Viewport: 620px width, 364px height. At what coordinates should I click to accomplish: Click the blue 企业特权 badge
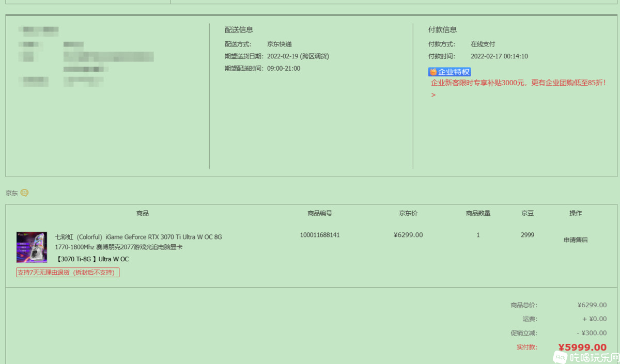point(450,72)
